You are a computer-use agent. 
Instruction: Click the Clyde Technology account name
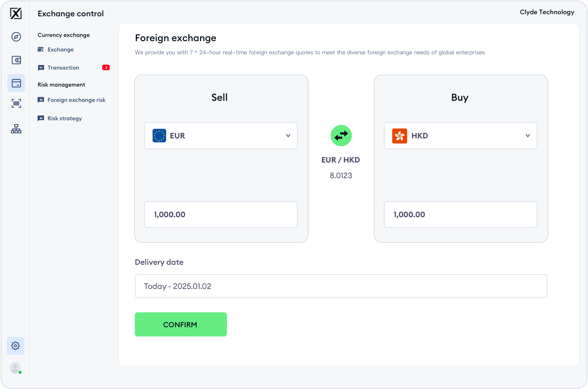(x=547, y=12)
